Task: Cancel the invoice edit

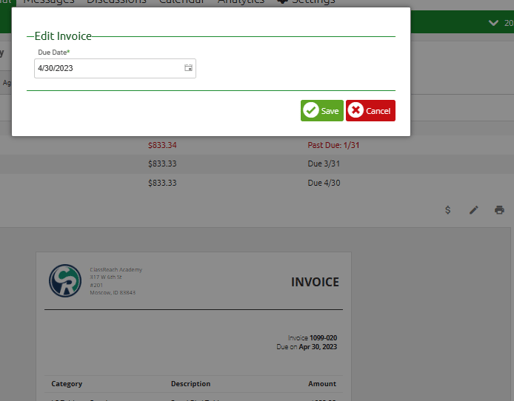Action: [x=371, y=111]
